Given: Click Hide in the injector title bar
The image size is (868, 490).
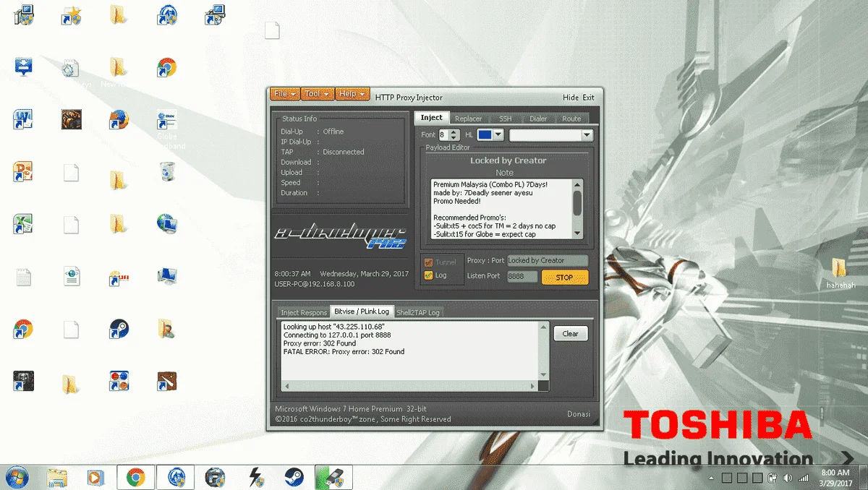Looking at the screenshot, I should (x=571, y=98).
